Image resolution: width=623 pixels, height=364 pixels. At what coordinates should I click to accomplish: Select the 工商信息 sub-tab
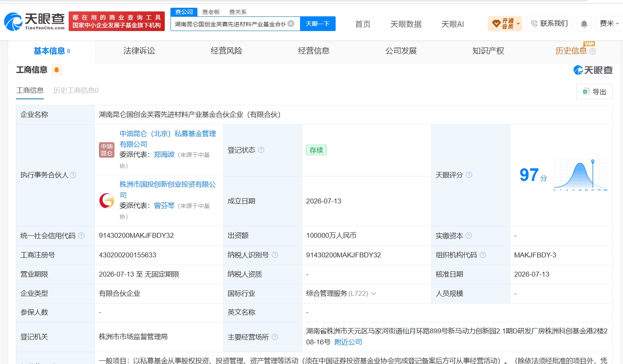tap(30, 90)
